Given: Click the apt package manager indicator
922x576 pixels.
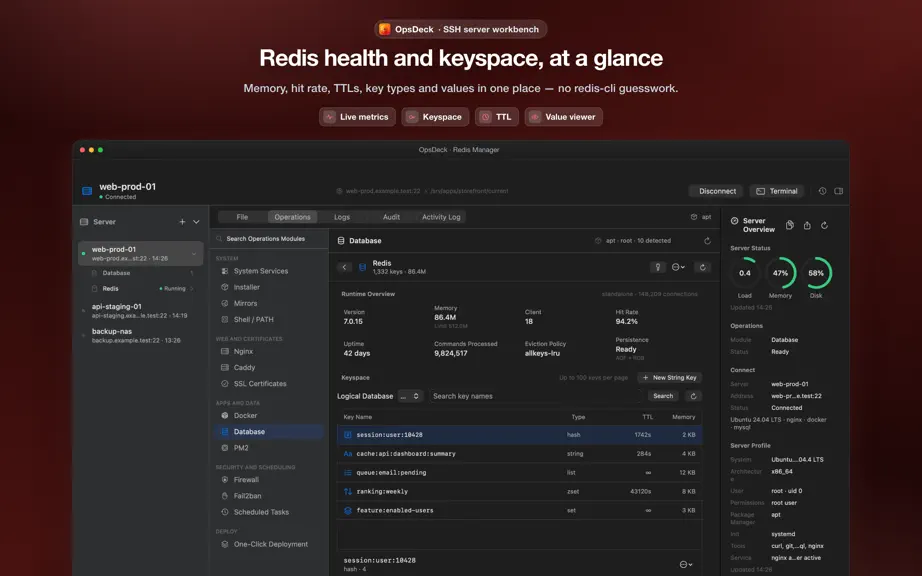Looking at the screenshot, I should click(x=701, y=217).
